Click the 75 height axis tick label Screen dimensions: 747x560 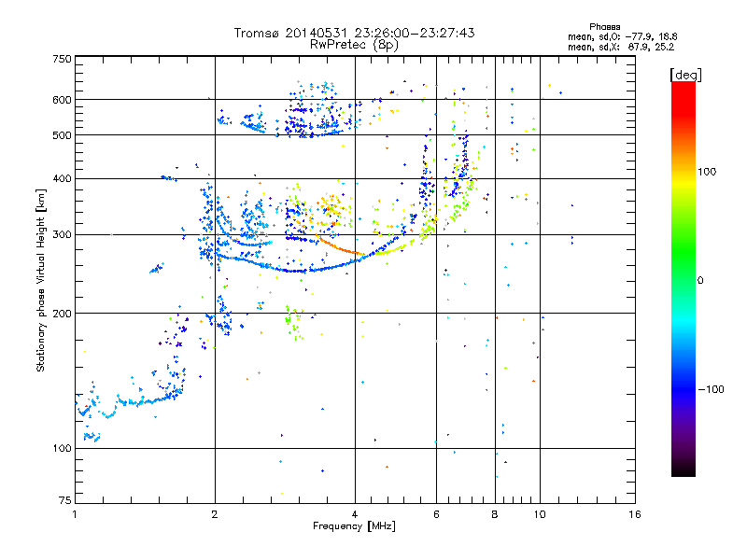[x=65, y=500]
